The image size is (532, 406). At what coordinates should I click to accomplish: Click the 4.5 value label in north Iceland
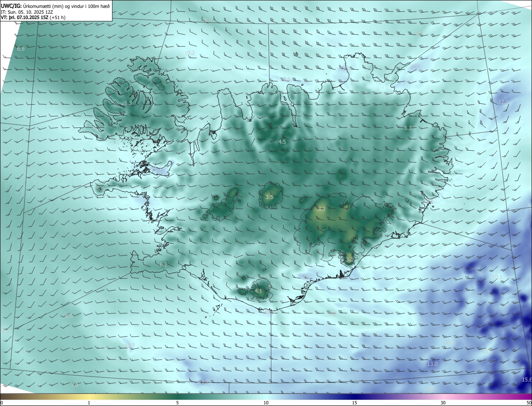click(282, 142)
